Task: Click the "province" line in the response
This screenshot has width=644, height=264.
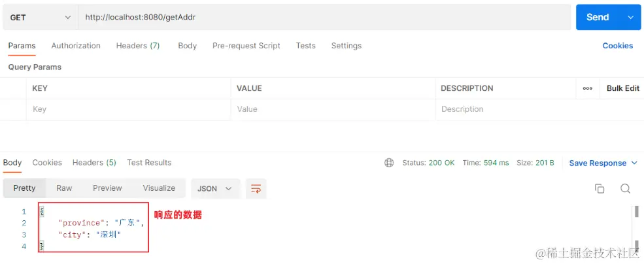Action: coord(101,223)
